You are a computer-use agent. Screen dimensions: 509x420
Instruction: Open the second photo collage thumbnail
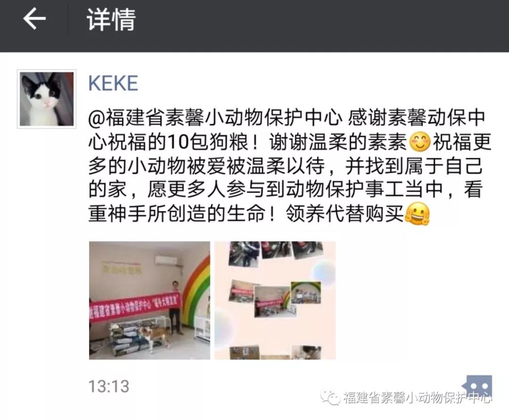coord(275,300)
